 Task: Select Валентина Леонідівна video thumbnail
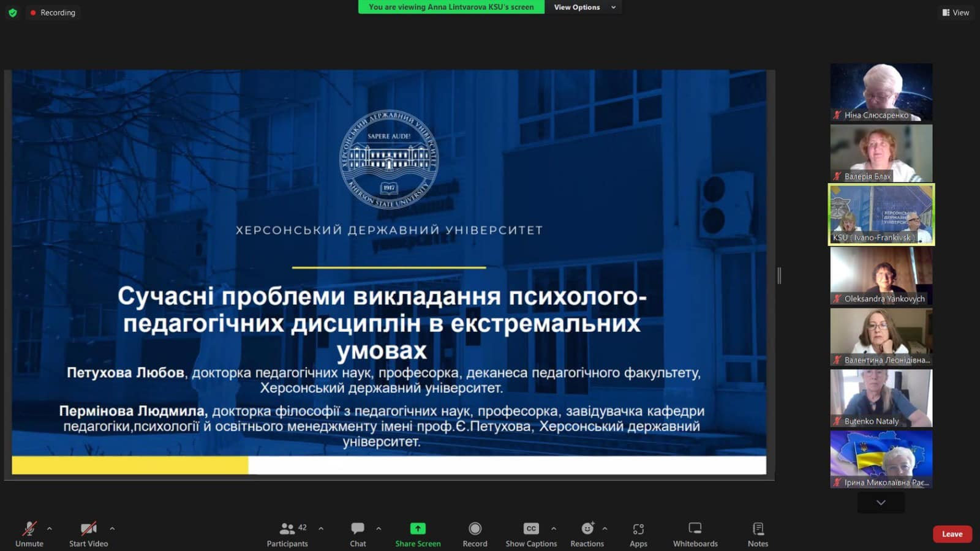881,337
